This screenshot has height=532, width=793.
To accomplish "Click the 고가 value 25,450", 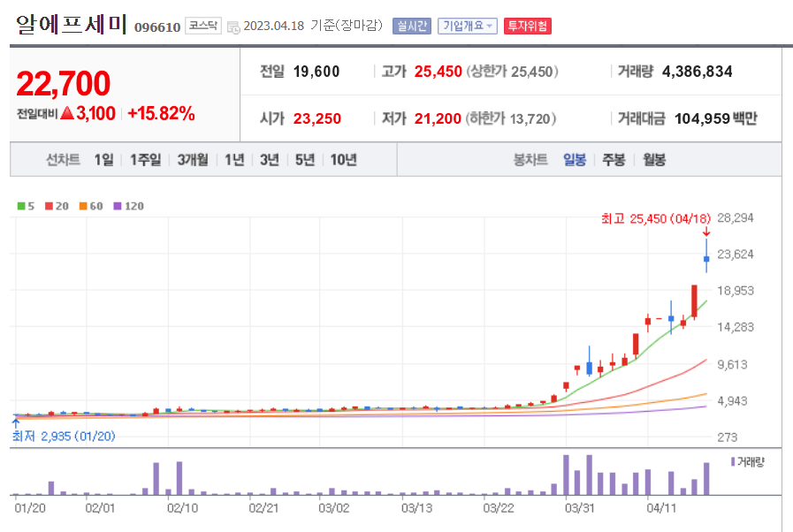I will coord(438,72).
